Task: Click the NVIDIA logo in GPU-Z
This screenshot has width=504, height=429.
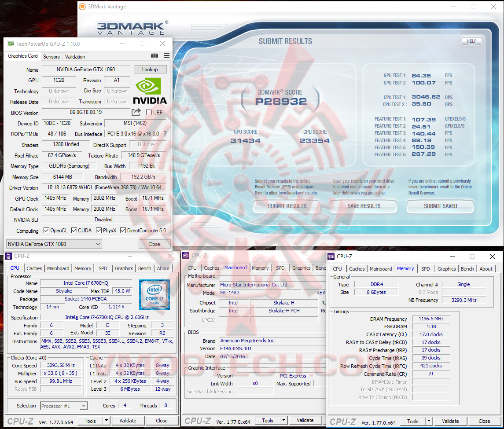Action: [x=150, y=91]
